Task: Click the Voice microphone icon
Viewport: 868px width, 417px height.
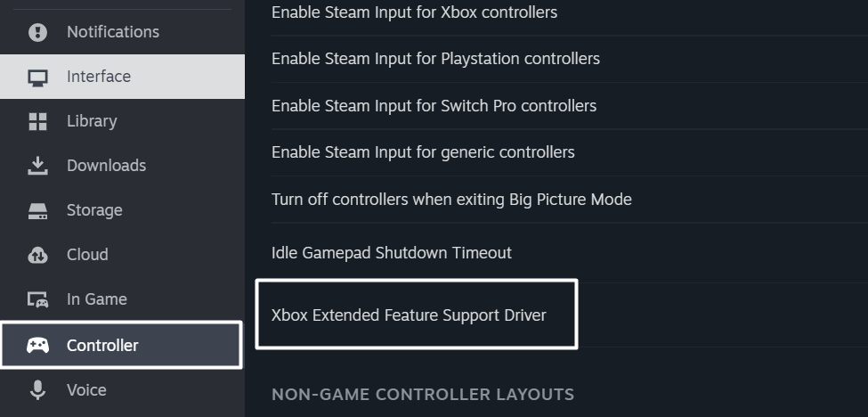Action: click(37, 390)
